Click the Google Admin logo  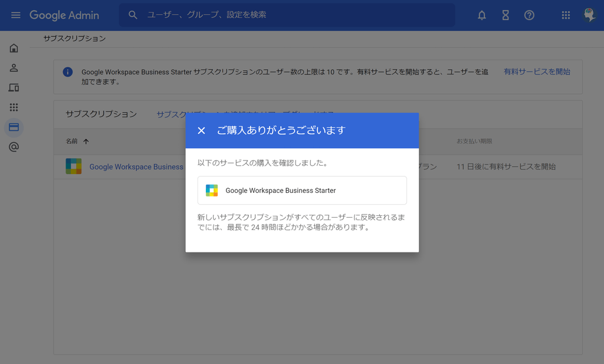(64, 15)
